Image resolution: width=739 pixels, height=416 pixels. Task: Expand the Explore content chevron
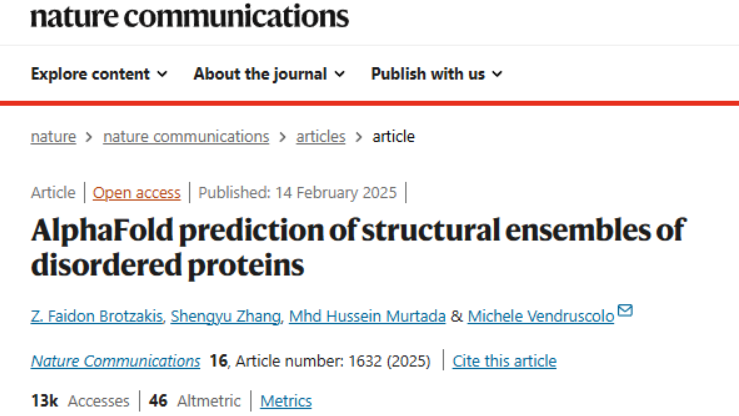coord(162,74)
